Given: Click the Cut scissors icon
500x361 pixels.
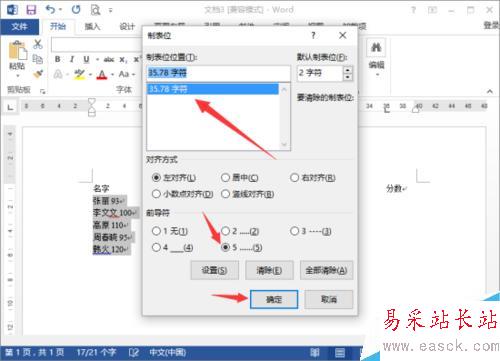Looking at the screenshot, I should pos(38,44).
